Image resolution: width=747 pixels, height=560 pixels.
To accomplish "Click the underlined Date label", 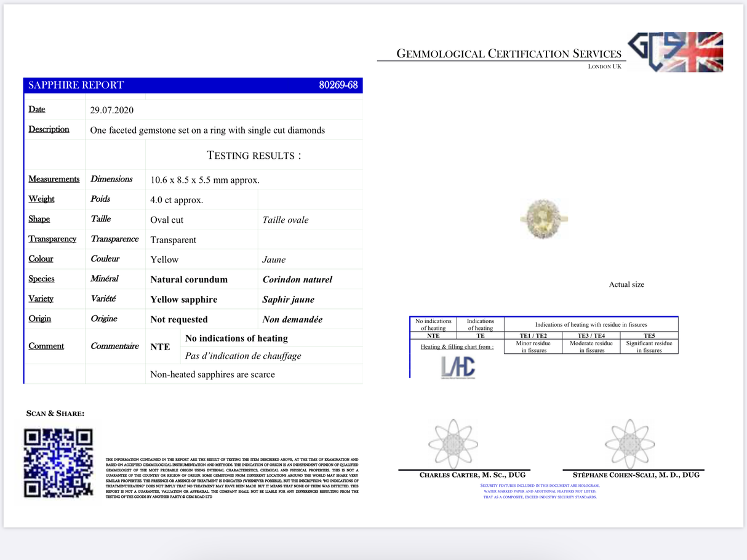I will [37, 110].
